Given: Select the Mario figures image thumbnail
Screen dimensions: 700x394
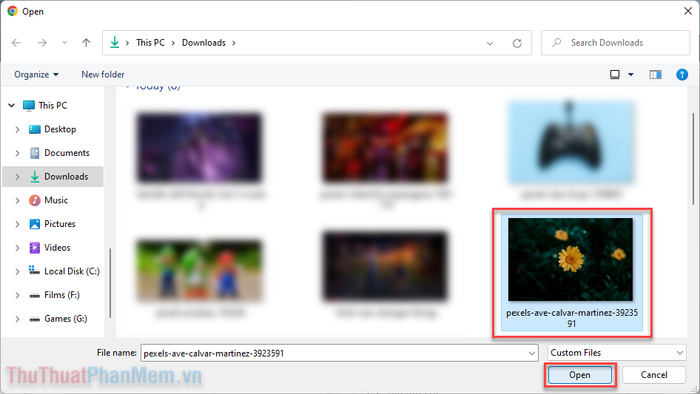Looking at the screenshot, I should click(x=199, y=270).
